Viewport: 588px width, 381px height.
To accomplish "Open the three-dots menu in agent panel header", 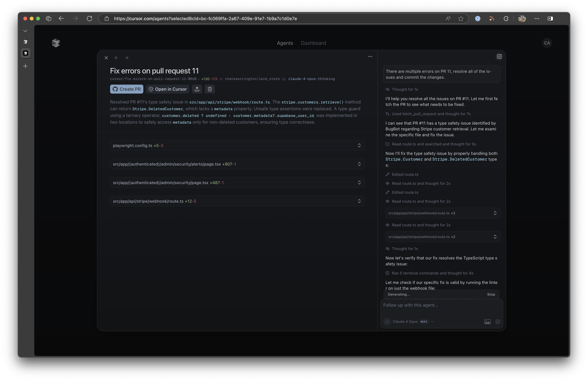I will click(x=370, y=57).
